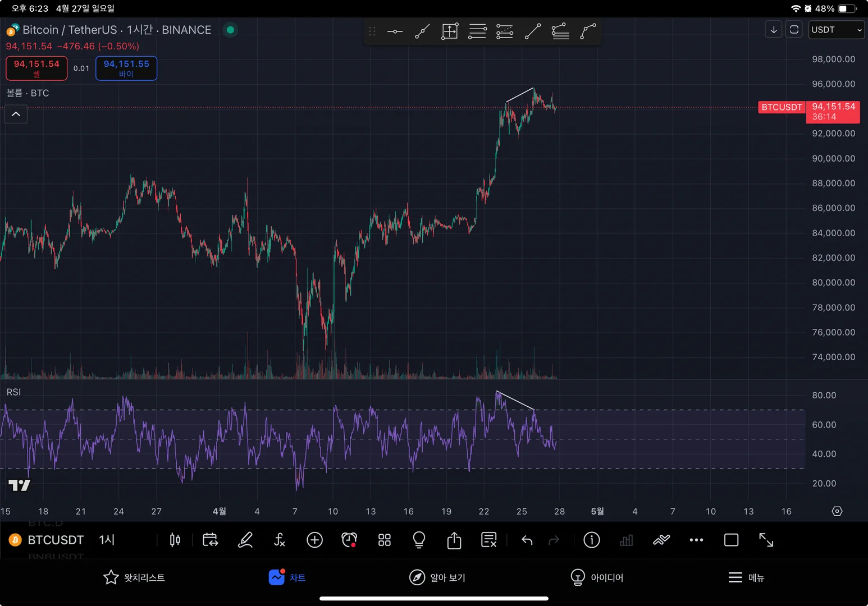Click the alarm clock alert icon
This screenshot has width=868, height=606.
click(349, 540)
